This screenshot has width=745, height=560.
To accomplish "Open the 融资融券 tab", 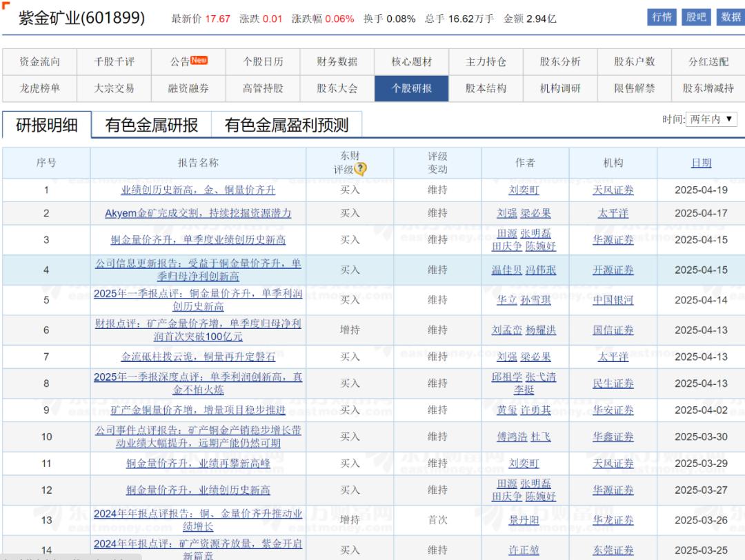I will pyautogui.click(x=188, y=88).
